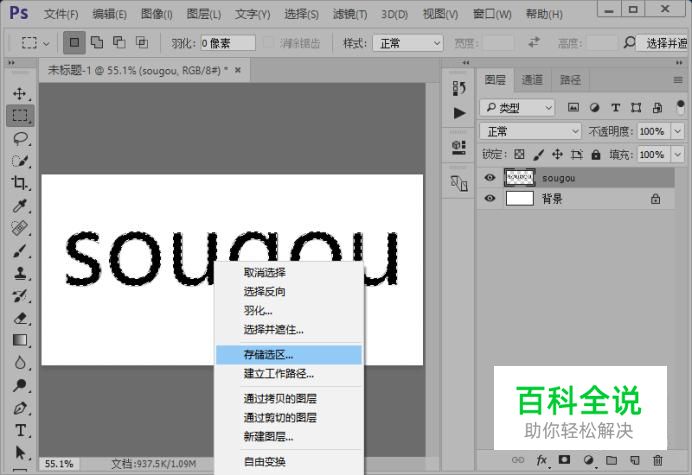Select the Brush tool
This screenshot has height=475, width=692.
tap(19, 251)
